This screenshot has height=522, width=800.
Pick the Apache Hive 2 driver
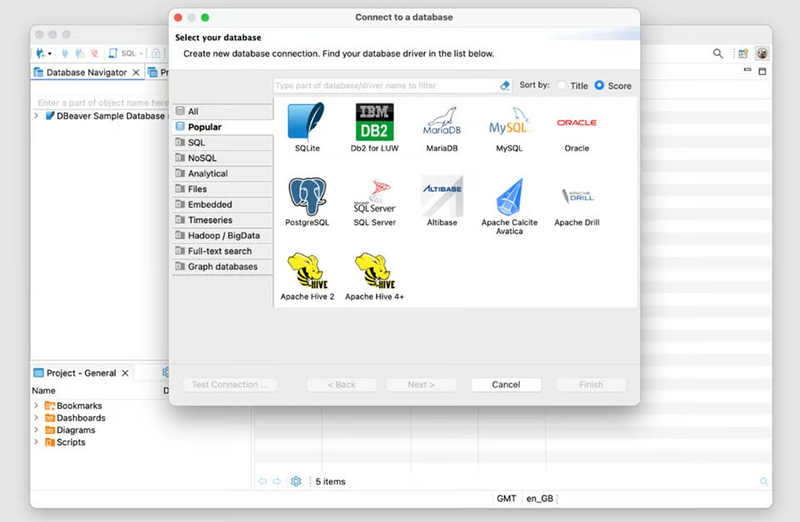tap(307, 270)
